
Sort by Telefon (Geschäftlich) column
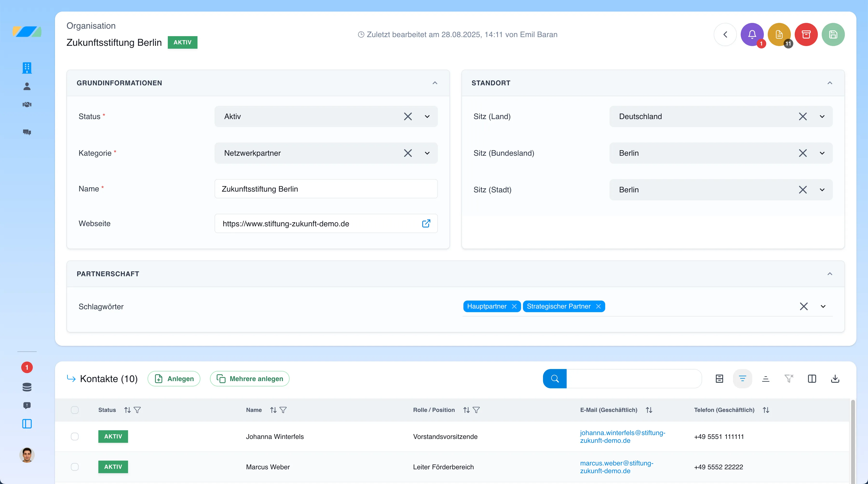click(766, 410)
